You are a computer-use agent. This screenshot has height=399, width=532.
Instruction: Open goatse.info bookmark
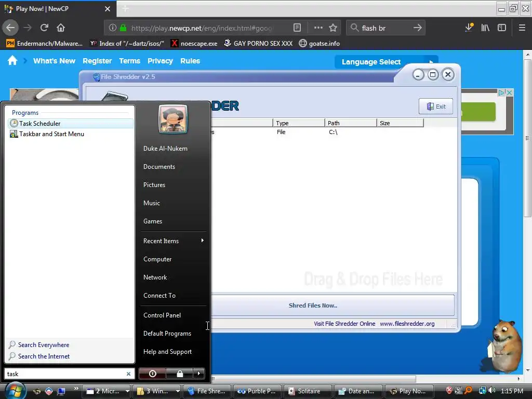(x=320, y=44)
